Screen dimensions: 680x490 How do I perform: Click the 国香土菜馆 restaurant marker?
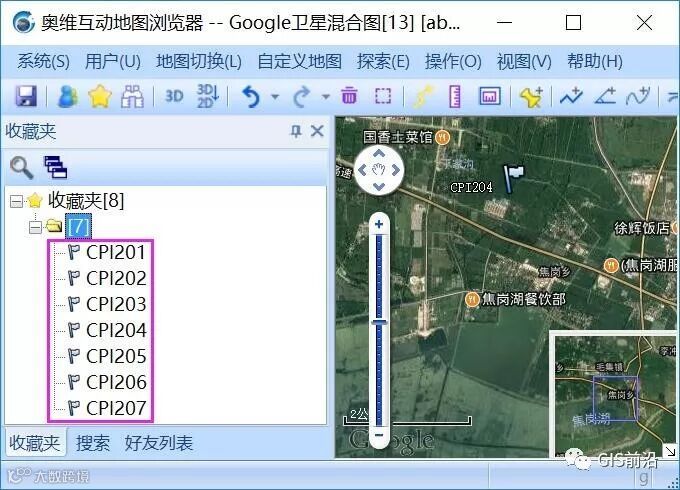442,138
